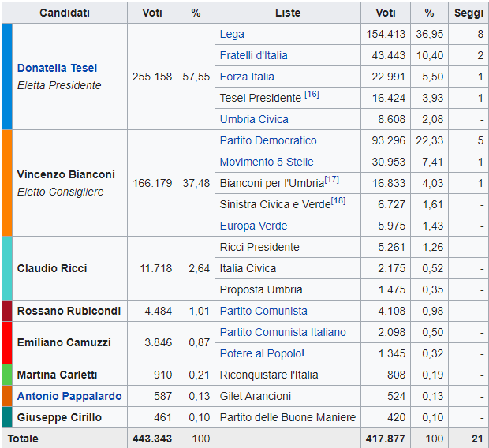Select the blue color bar for Donatella Tesei
489x448 pixels.
[7, 77]
